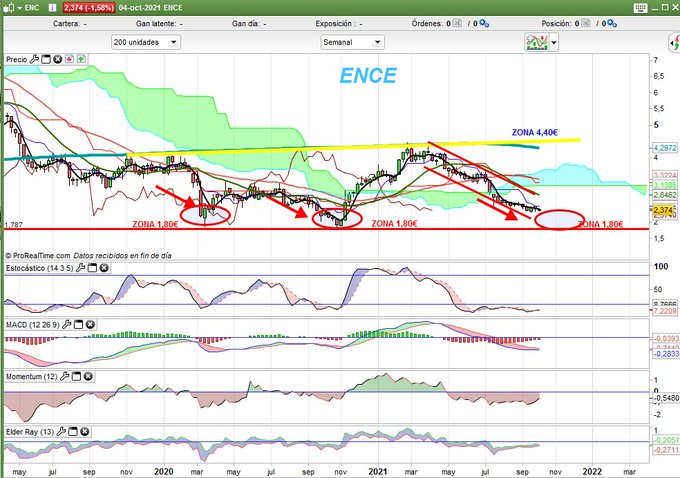
Task: Remove the Momentum indicator
Action: [88, 377]
